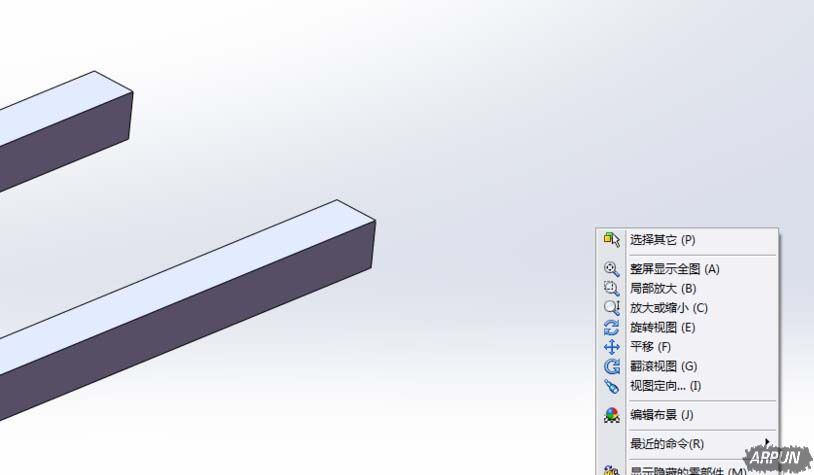This screenshot has width=814, height=475.
Task: Click the Select Other (选择其它) cursor icon
Action: point(612,239)
